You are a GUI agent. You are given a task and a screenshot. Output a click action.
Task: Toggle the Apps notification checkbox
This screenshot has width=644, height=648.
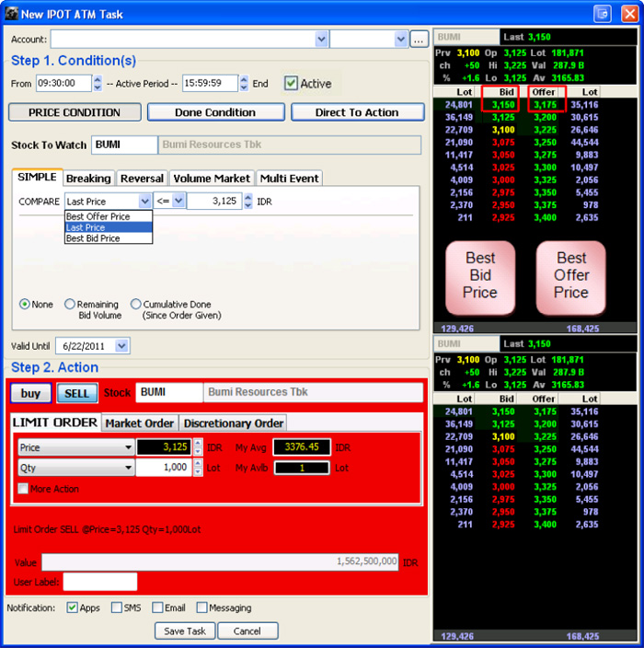coord(72,607)
